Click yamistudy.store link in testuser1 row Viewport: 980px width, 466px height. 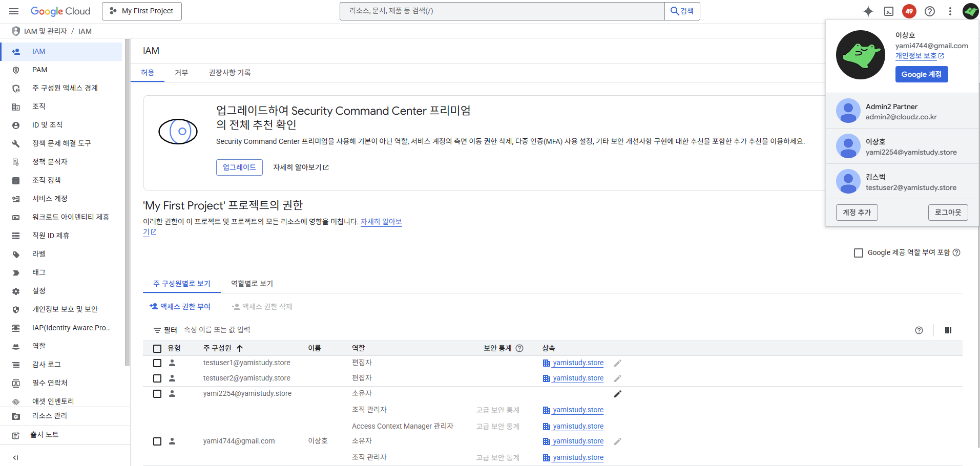(578, 363)
